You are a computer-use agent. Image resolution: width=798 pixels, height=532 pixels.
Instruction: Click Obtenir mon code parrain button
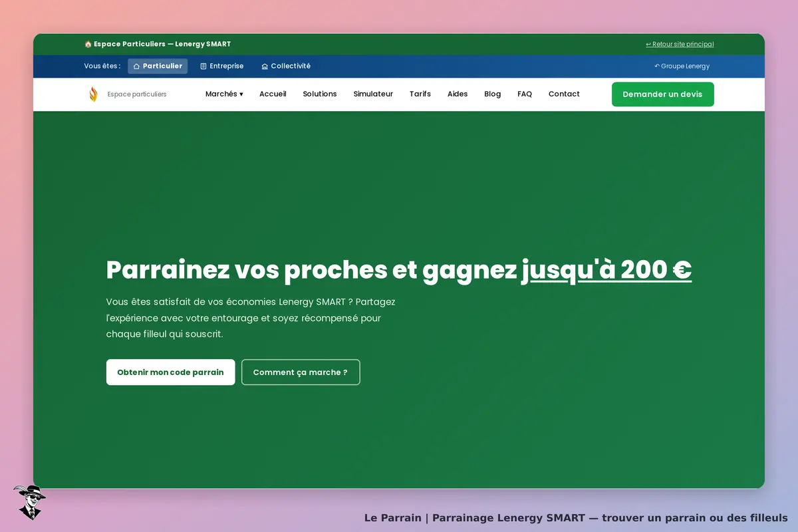point(171,372)
